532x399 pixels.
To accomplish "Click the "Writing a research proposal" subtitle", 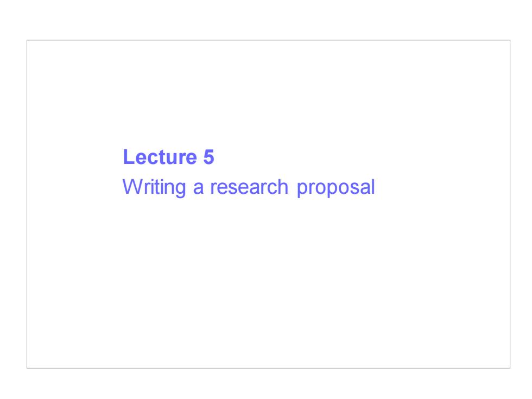I will tap(249, 187).
